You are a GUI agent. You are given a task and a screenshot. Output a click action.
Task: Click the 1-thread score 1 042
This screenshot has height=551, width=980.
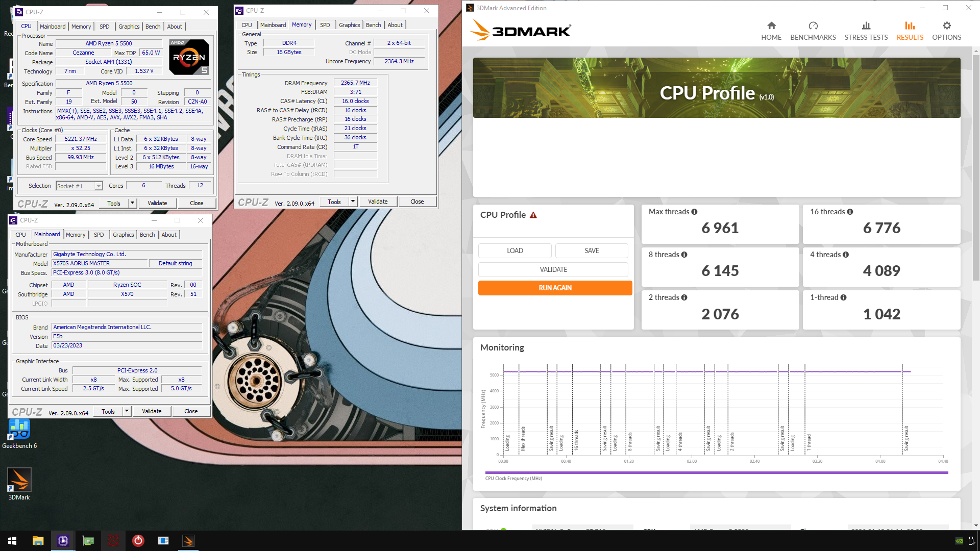[881, 314]
